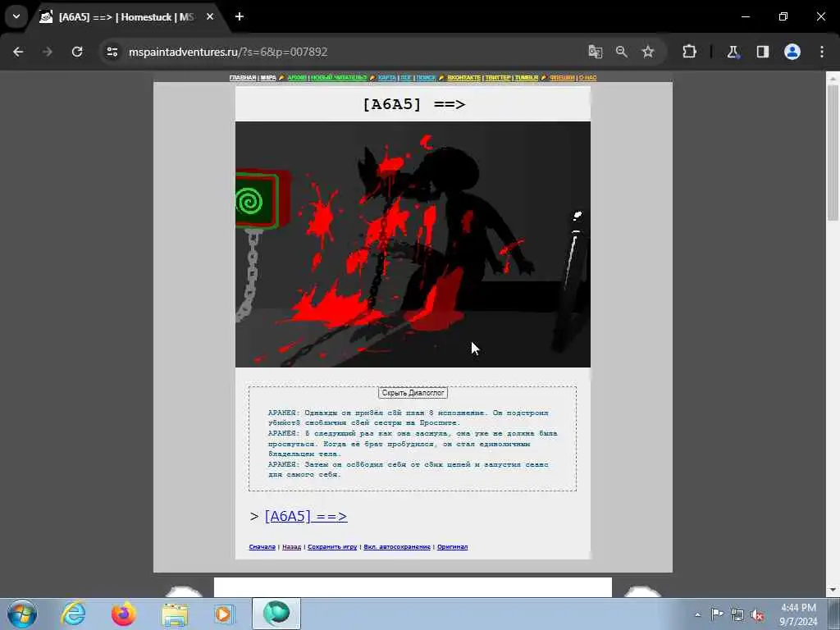Toggle the browser side panel icon
This screenshot has width=840, height=630.
coord(762,52)
